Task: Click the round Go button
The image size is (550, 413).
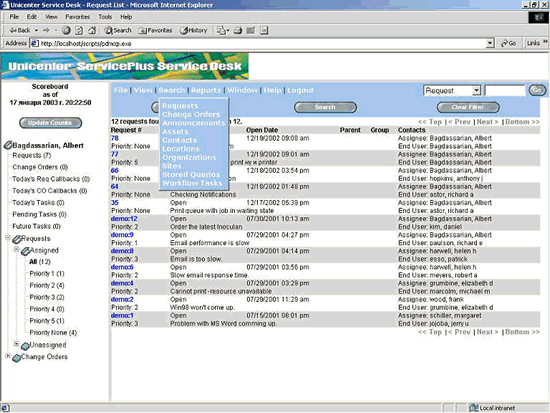Action: point(537,90)
